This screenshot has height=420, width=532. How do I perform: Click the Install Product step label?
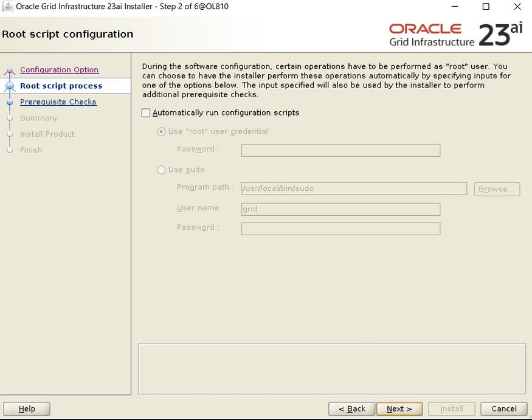coord(47,134)
